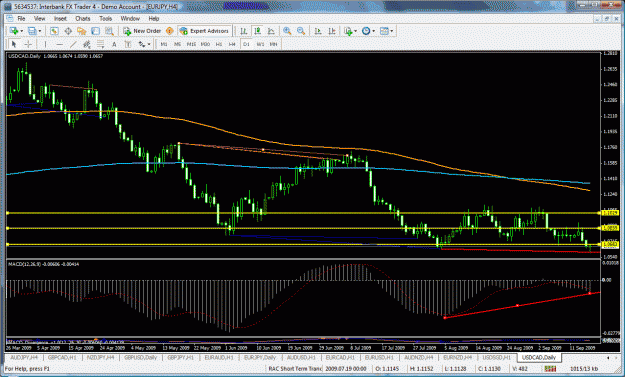The height and width of the screenshot is (377, 625).
Task: Zoom out the chart with magnifier minus
Action: tap(301, 31)
